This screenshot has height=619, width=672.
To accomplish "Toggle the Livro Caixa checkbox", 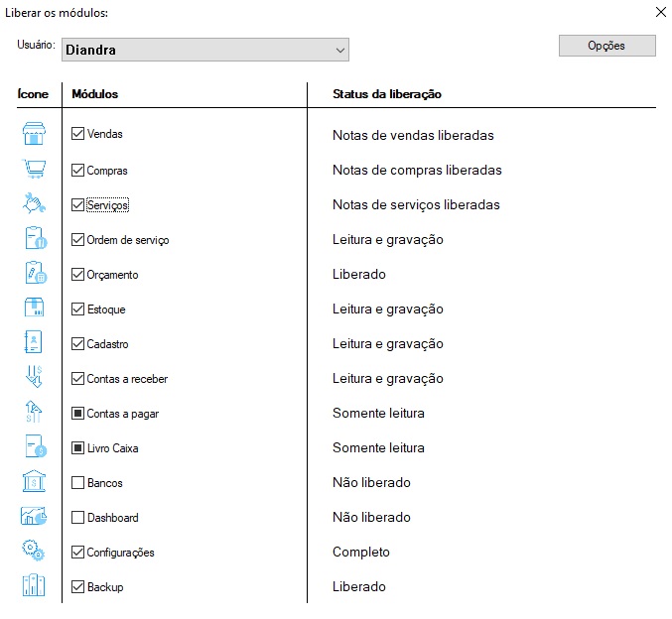I will [78, 448].
